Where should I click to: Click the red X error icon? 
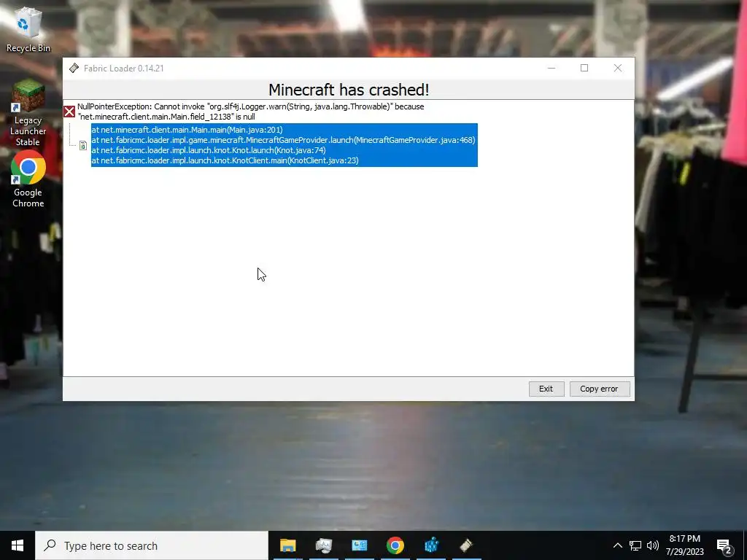(69, 112)
